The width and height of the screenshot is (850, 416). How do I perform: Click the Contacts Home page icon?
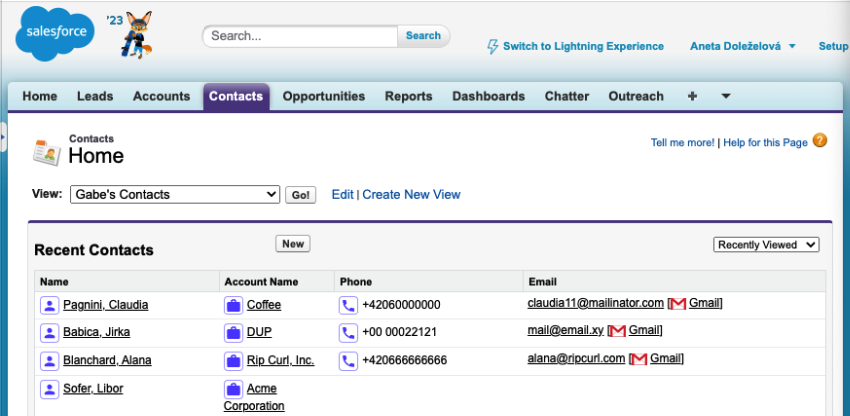47,152
